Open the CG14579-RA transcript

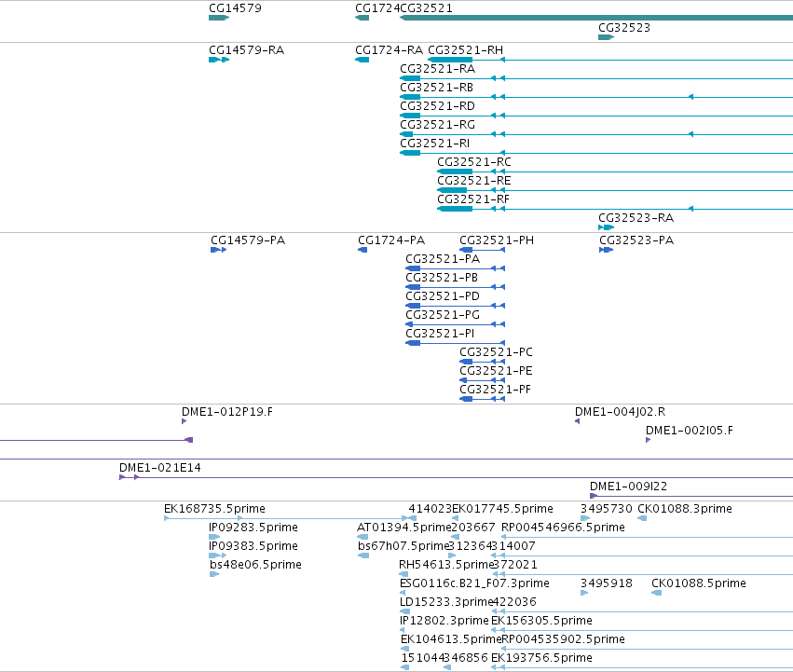[x=246, y=50]
